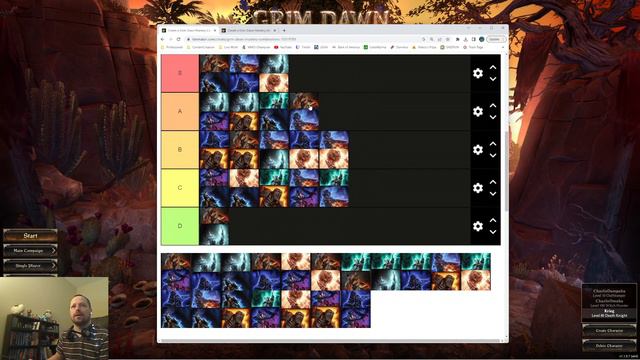The image size is (640, 360).
Task: Move the S tier row up
Action: click(x=493, y=67)
